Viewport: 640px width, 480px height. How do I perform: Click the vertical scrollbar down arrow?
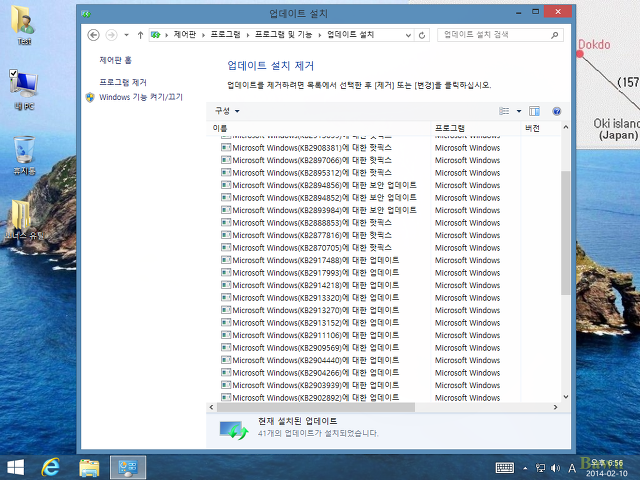tap(565, 397)
